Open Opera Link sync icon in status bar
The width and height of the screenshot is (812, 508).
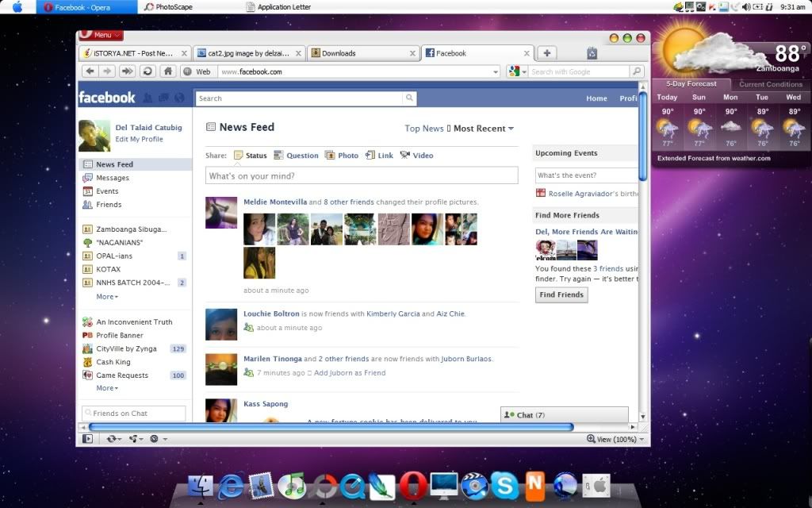click(x=111, y=439)
